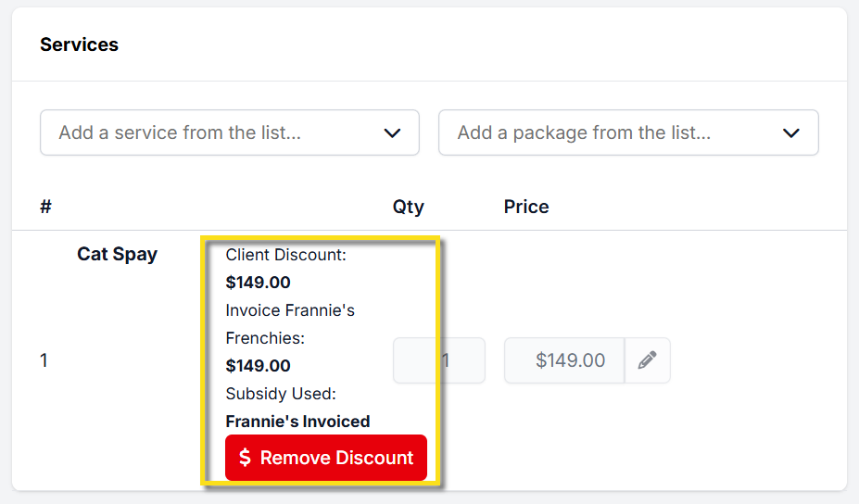Click the pencil edit price icon
This screenshot has width=859, height=504.
[647, 360]
